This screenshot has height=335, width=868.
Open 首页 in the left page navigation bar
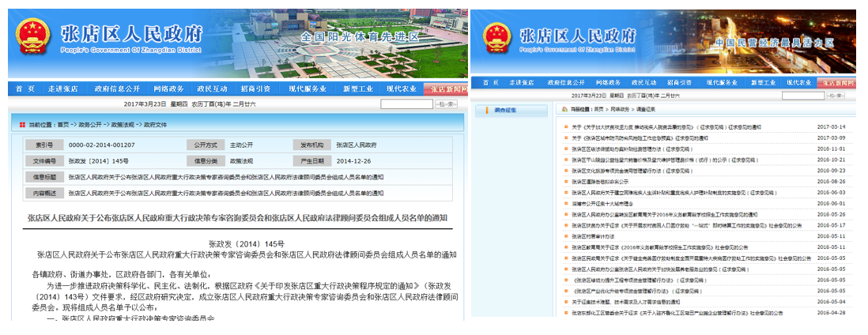point(25,88)
